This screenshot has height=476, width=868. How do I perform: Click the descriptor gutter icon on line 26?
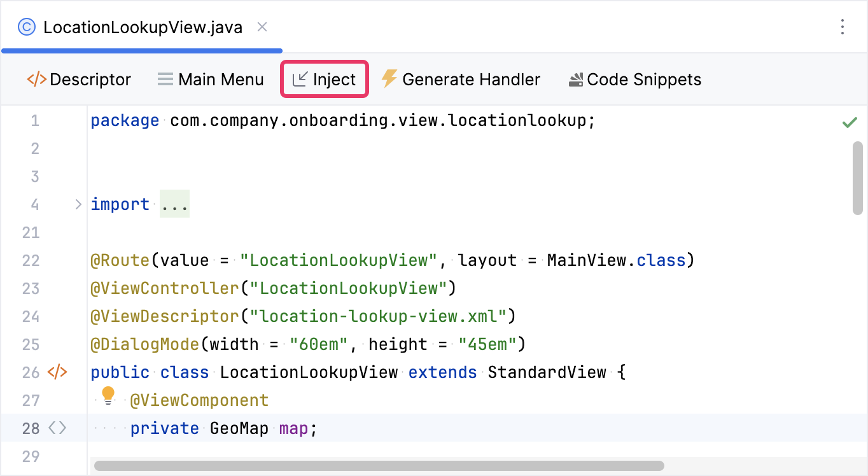pyautogui.click(x=57, y=372)
